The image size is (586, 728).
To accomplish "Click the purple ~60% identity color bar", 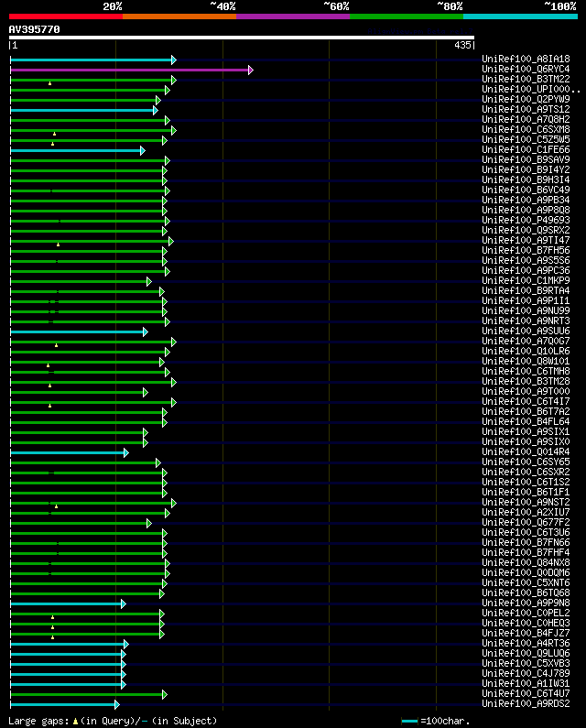I will pos(293,16).
